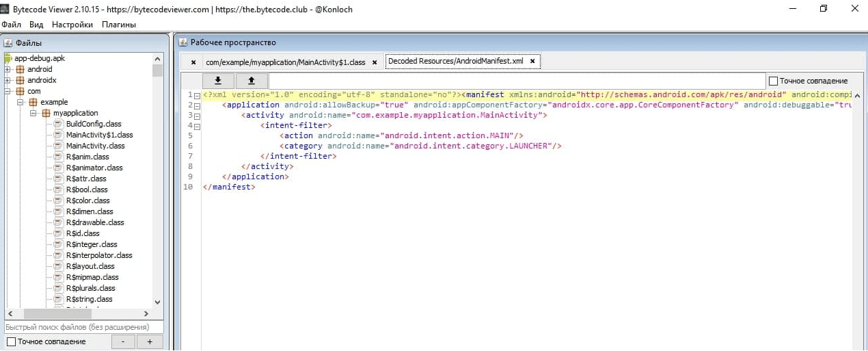868x351 pixels.
Task: Select R$color.class file
Action: point(87,200)
